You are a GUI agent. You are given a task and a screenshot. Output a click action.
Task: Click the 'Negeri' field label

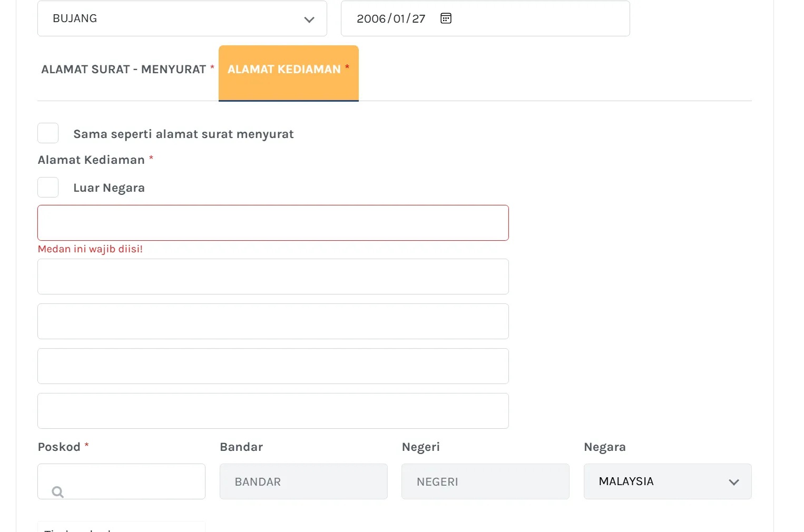click(420, 448)
